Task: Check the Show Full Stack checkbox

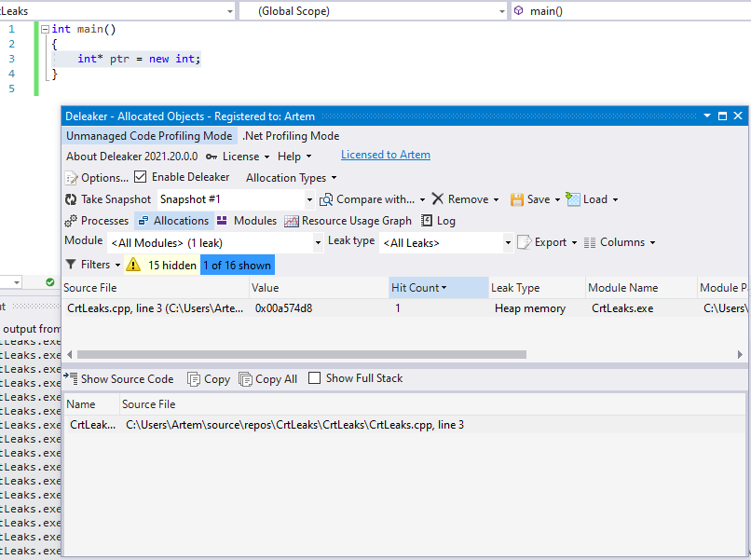Action: point(315,378)
